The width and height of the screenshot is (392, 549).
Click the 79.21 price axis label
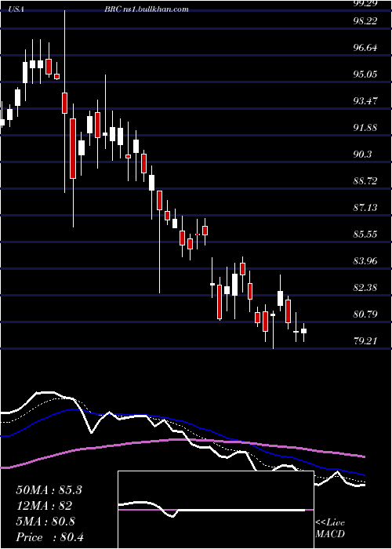pos(366,340)
